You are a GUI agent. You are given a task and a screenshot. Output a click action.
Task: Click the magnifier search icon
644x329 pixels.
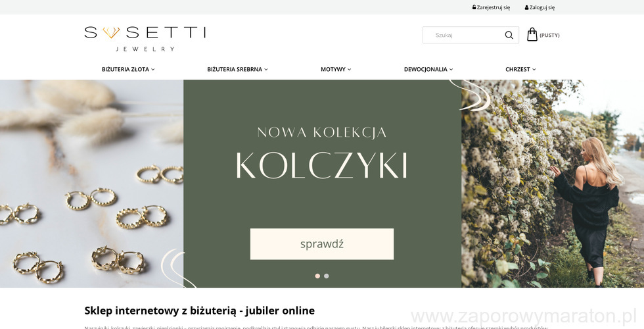click(x=509, y=35)
